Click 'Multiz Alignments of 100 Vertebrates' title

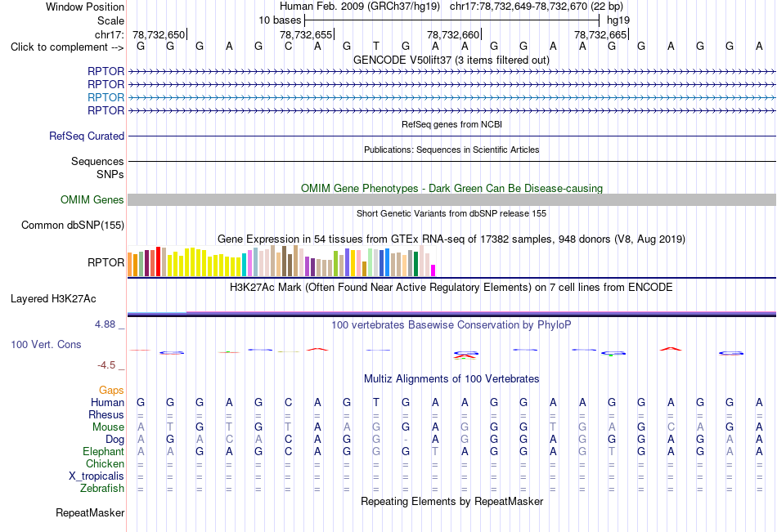[x=451, y=379]
